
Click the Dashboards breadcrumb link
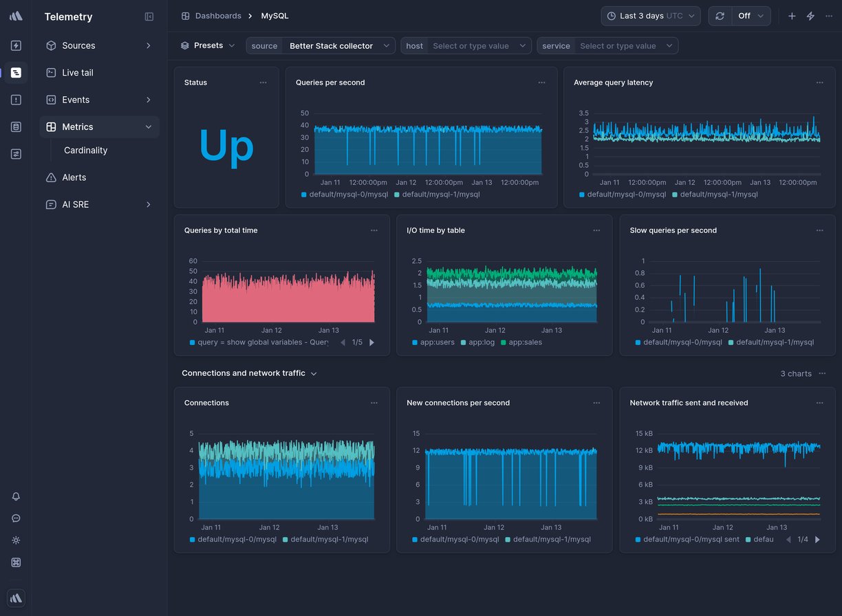pyautogui.click(x=218, y=15)
